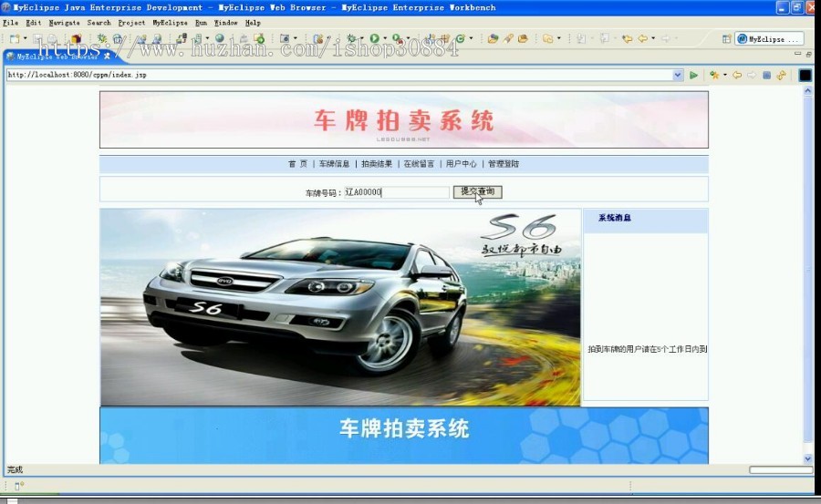This screenshot has height=504, width=821.
Task: Open the Help menu
Action: [253, 23]
